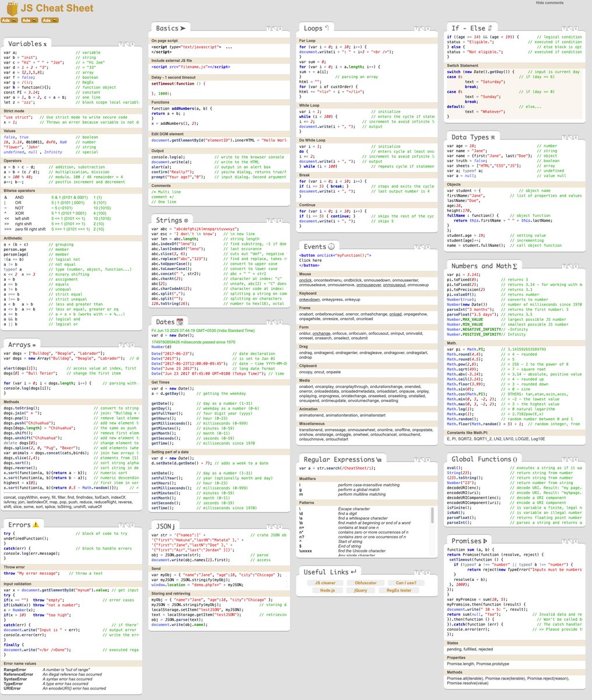The image size is (592, 700).
Task: Click the Hide comments link
Action: tap(549, 3)
